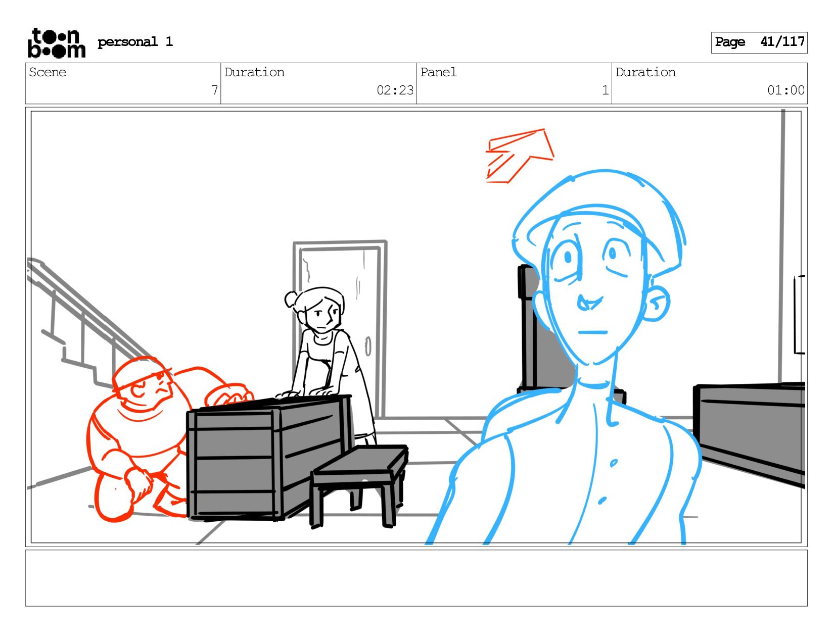Viewport: 834px width, 644px height.
Task: Click the panel duration value 01:00
Action: (785, 90)
